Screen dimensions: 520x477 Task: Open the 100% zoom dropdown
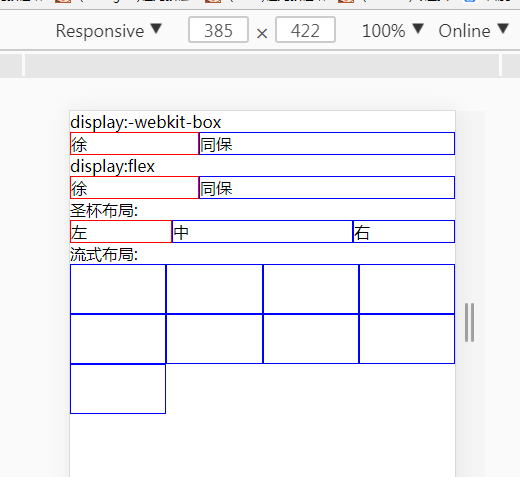point(393,31)
